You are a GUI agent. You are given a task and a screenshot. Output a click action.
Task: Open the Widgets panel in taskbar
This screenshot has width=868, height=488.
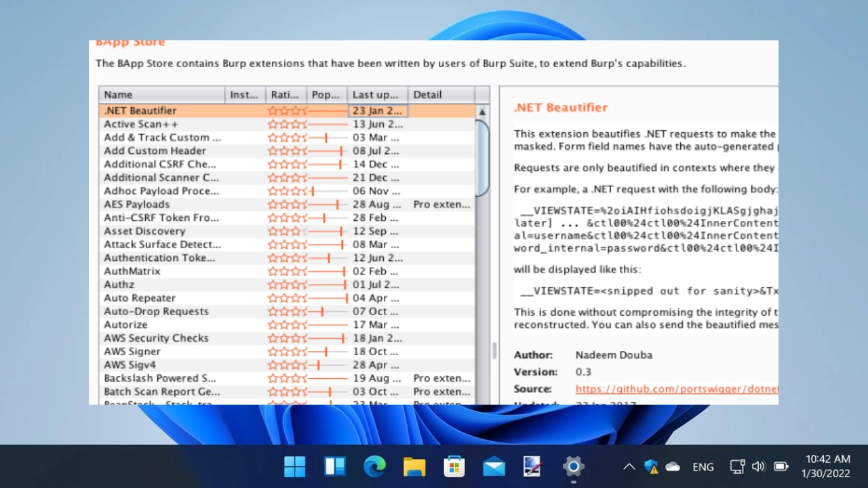point(335,466)
